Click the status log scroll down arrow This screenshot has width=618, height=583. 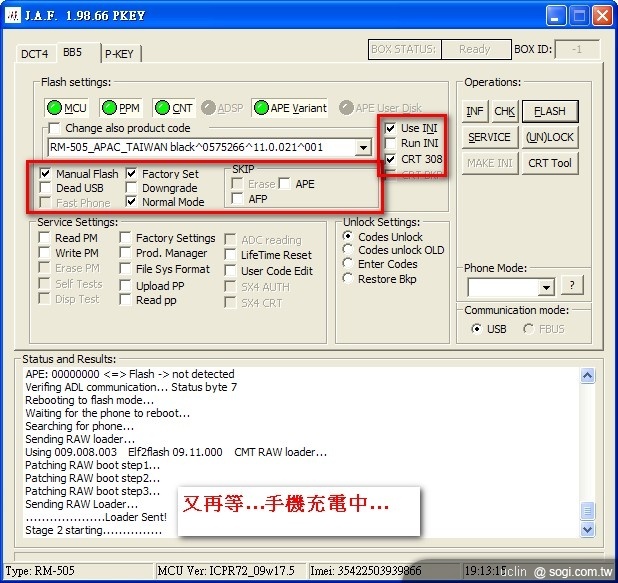click(x=587, y=529)
